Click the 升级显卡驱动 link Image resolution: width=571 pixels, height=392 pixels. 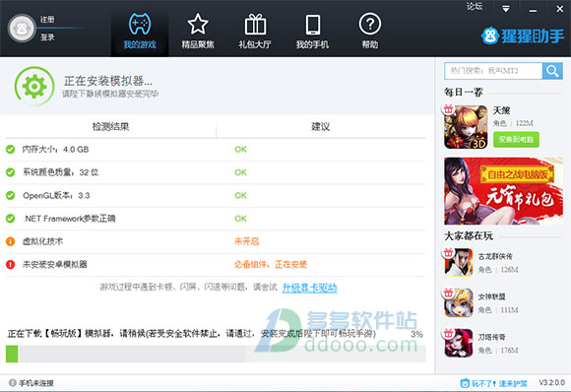coord(309,288)
